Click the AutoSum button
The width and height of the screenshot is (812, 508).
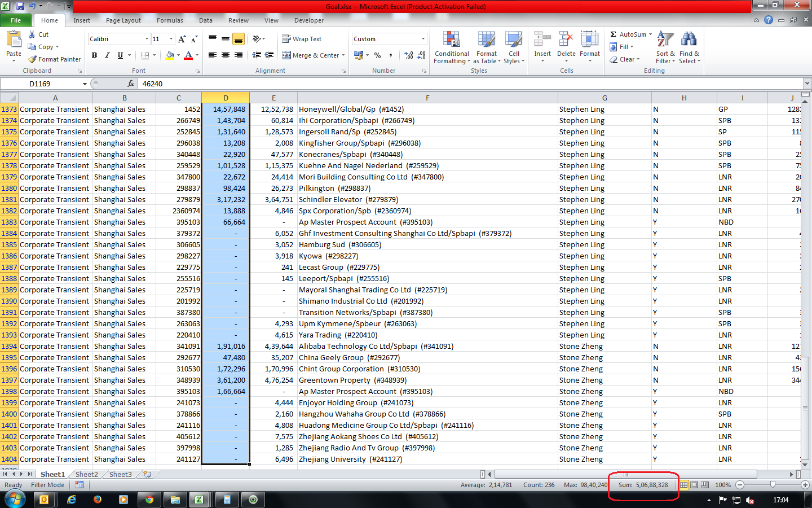pyautogui.click(x=628, y=34)
